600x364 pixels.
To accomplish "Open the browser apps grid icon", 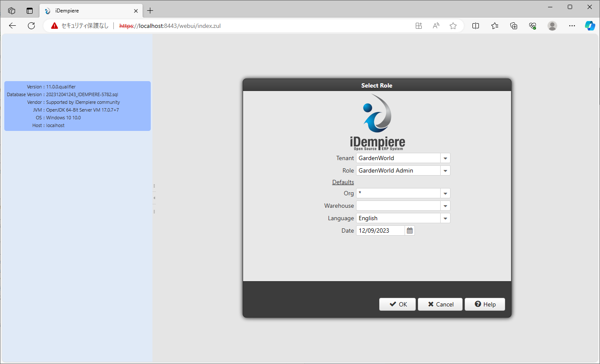I will click(419, 26).
